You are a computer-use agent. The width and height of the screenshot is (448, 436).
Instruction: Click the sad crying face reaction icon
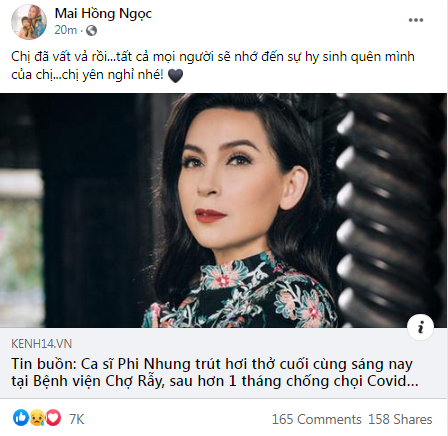(x=37, y=418)
